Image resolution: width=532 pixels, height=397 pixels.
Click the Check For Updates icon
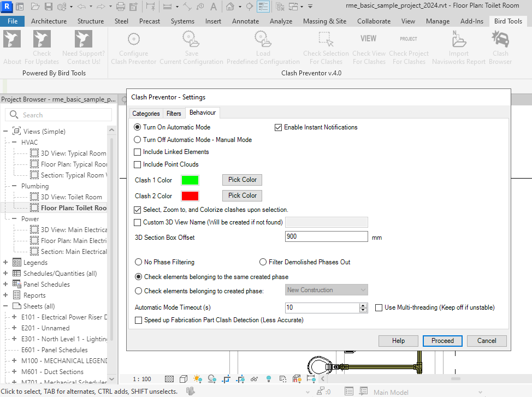[x=42, y=40]
